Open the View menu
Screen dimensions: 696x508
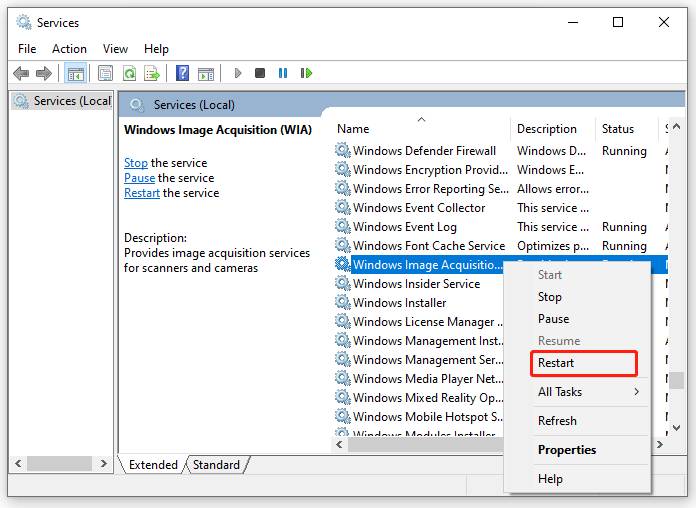115,49
